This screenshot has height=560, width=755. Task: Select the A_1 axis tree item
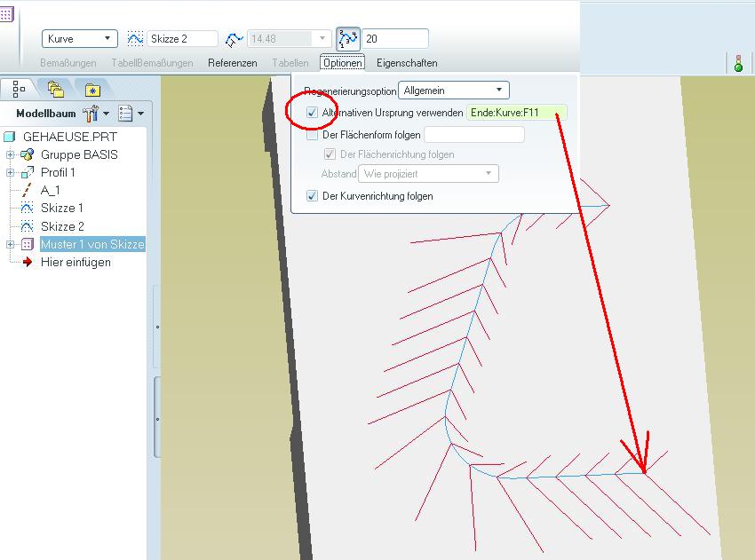point(50,190)
